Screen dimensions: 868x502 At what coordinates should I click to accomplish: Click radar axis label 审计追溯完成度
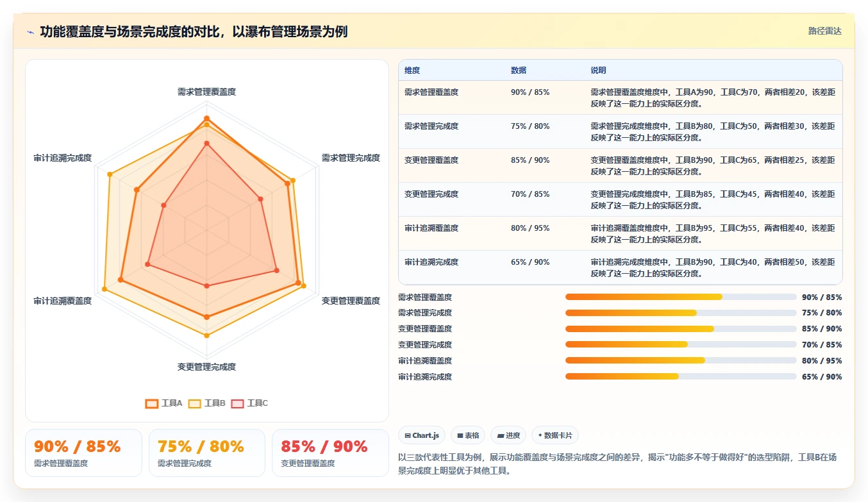point(63,158)
